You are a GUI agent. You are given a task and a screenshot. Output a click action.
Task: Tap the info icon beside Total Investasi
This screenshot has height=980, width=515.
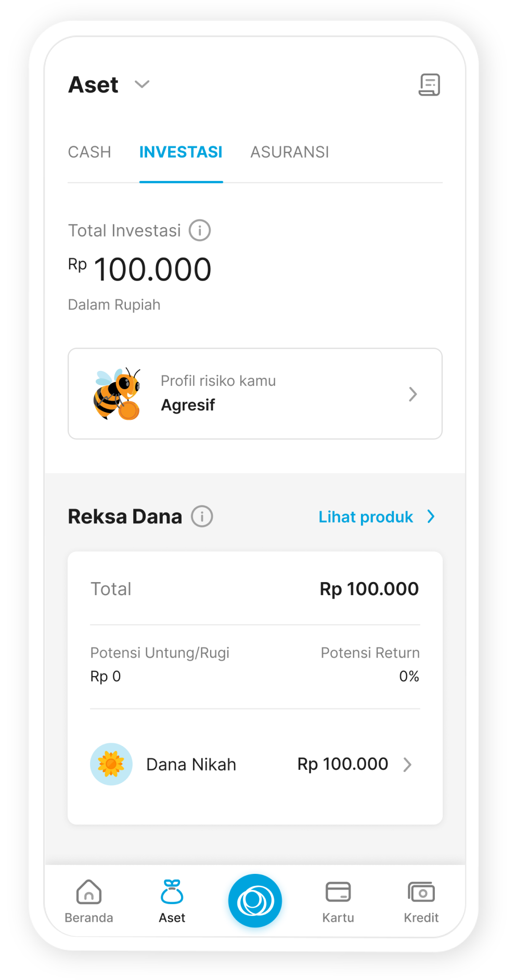coord(200,230)
